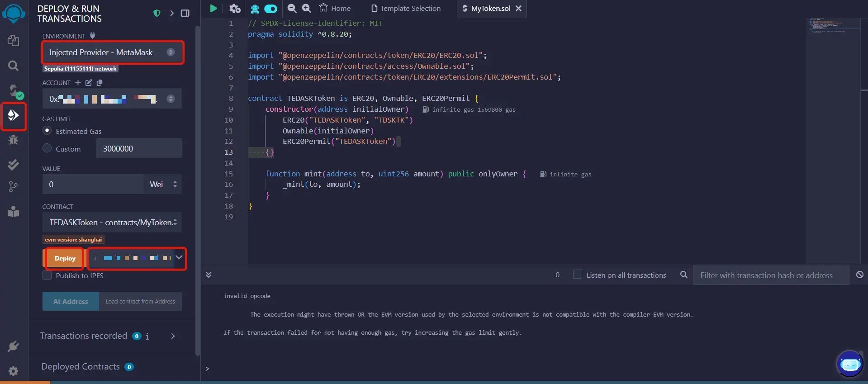Open the RemixAI chat bubble icon
The height and width of the screenshot is (384, 868).
850,364
